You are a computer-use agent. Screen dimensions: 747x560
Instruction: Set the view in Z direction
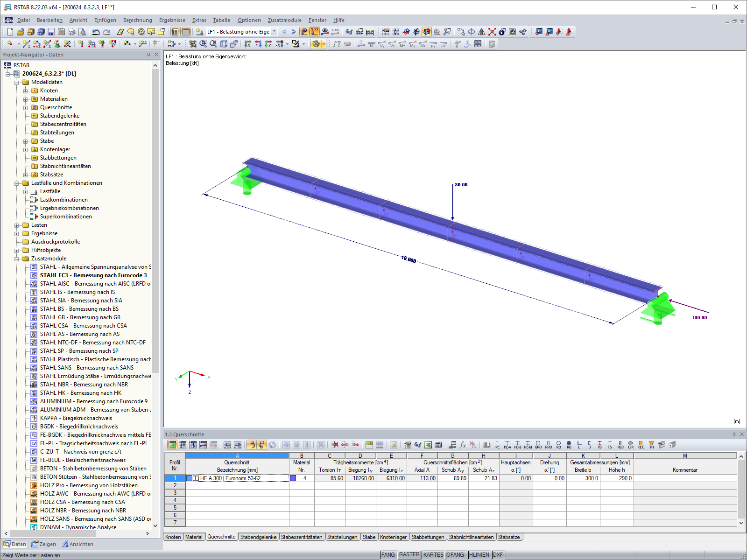coord(268,44)
